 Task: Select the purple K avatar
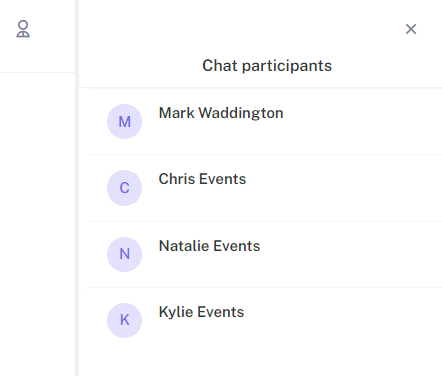pos(124,320)
